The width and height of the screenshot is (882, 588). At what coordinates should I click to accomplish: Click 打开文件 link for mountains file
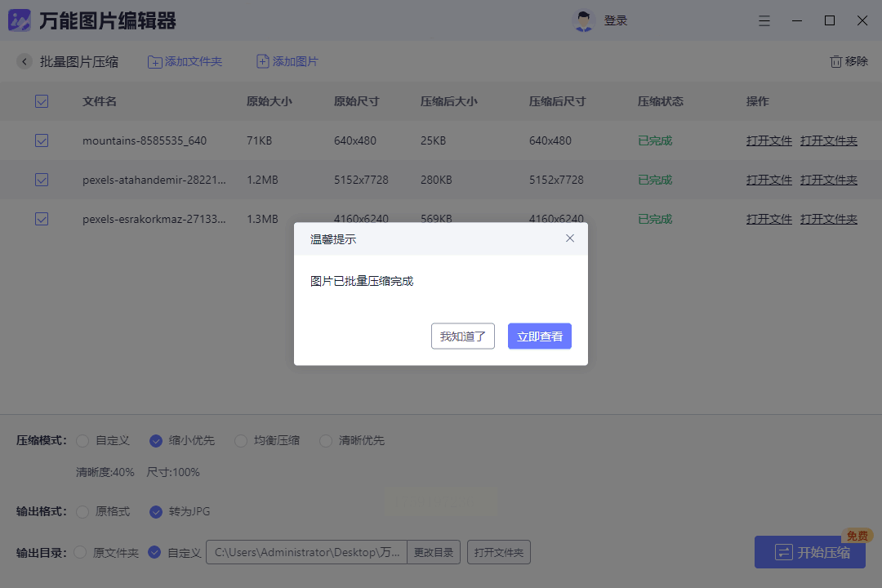(768, 140)
